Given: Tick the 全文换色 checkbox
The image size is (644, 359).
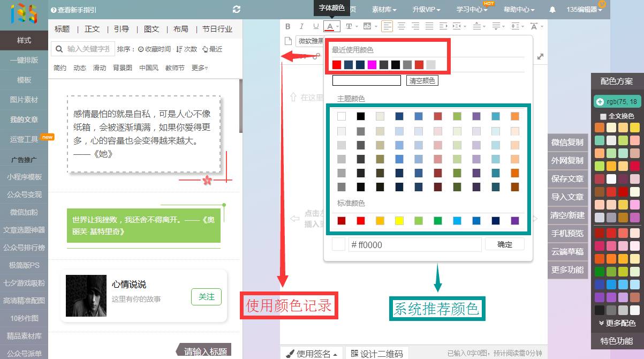Looking at the screenshot, I should (603, 116).
